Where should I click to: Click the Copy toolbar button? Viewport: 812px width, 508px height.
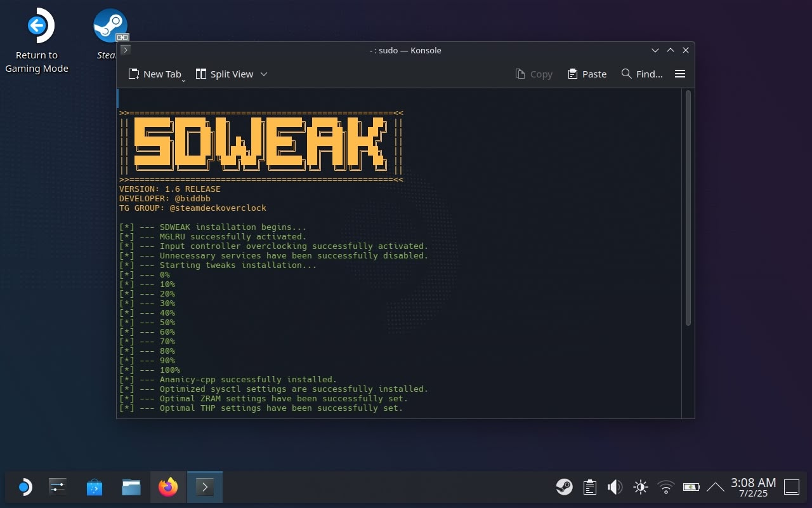coord(534,74)
